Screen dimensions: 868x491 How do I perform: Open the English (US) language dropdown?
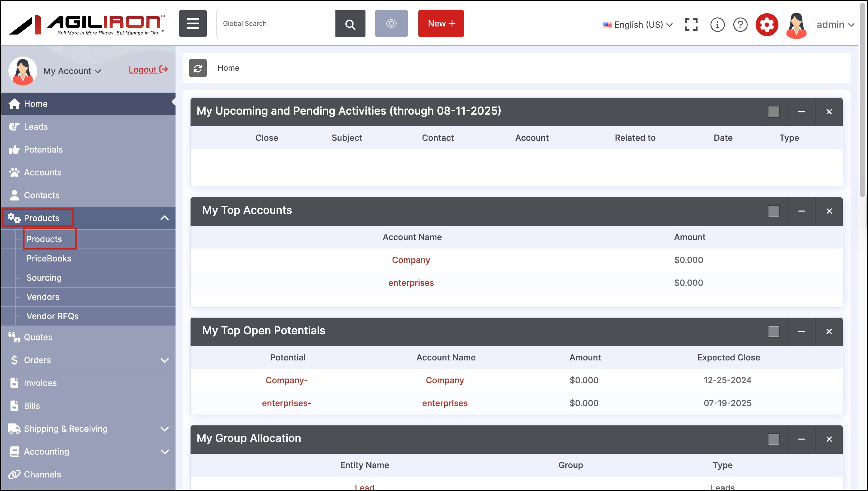[637, 25]
